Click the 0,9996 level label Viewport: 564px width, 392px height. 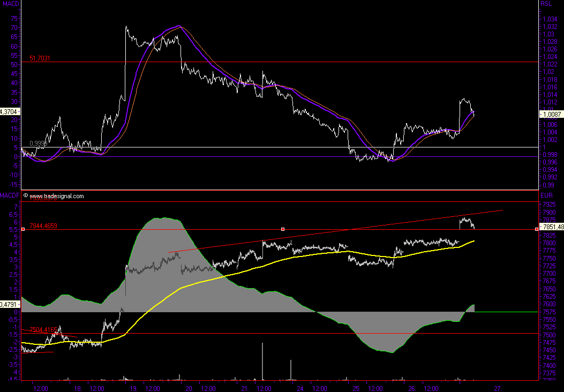pos(37,143)
